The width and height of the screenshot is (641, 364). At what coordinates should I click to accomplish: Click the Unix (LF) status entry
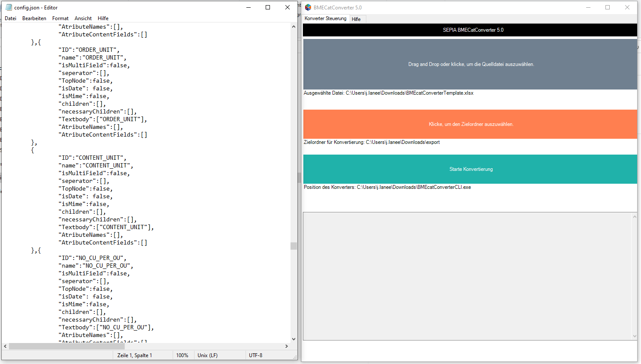pyautogui.click(x=207, y=355)
